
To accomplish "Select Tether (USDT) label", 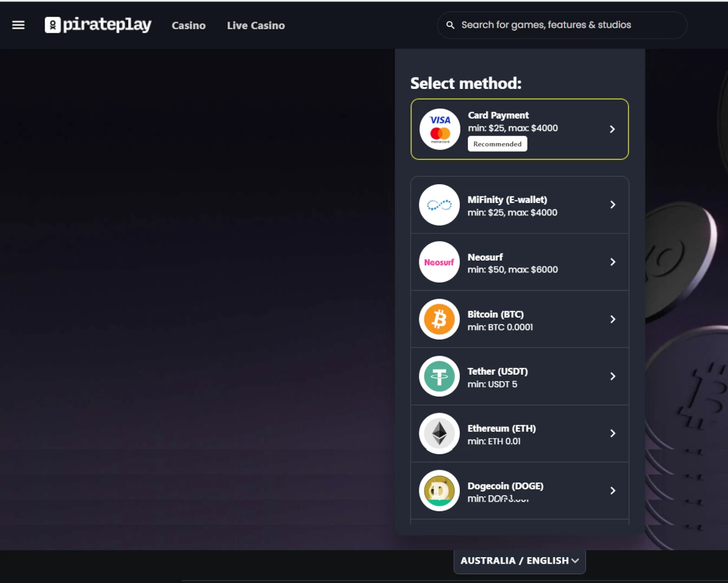I will (x=498, y=371).
